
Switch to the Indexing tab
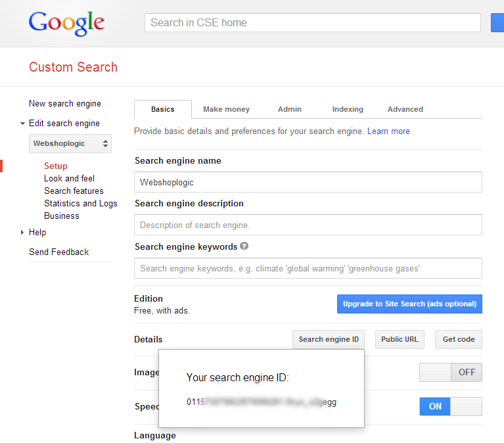click(x=348, y=109)
